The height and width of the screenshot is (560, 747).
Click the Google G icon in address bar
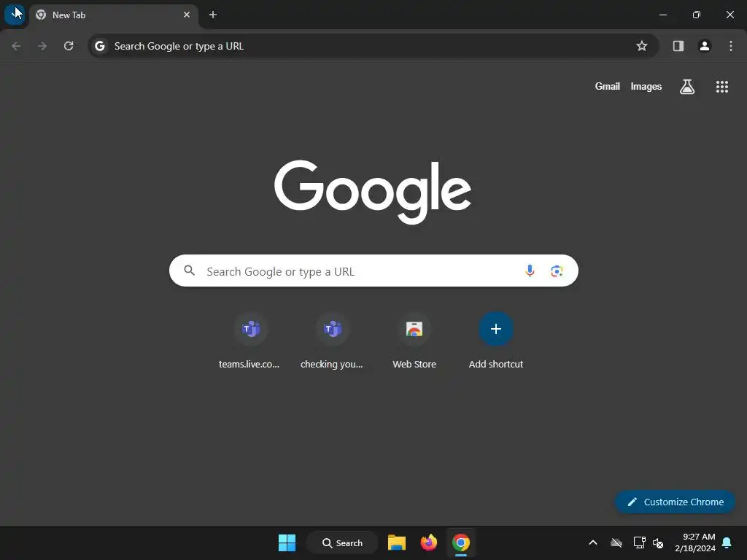[99, 46]
